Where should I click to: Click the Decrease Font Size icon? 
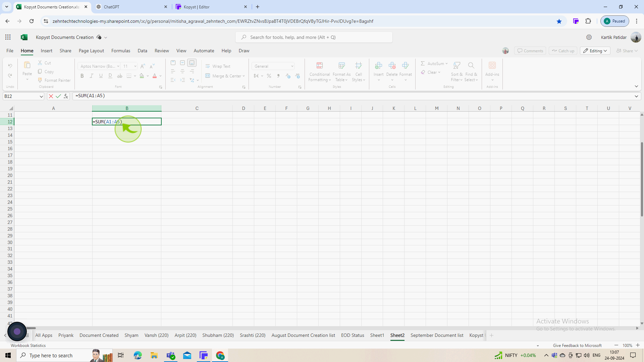[x=152, y=66]
